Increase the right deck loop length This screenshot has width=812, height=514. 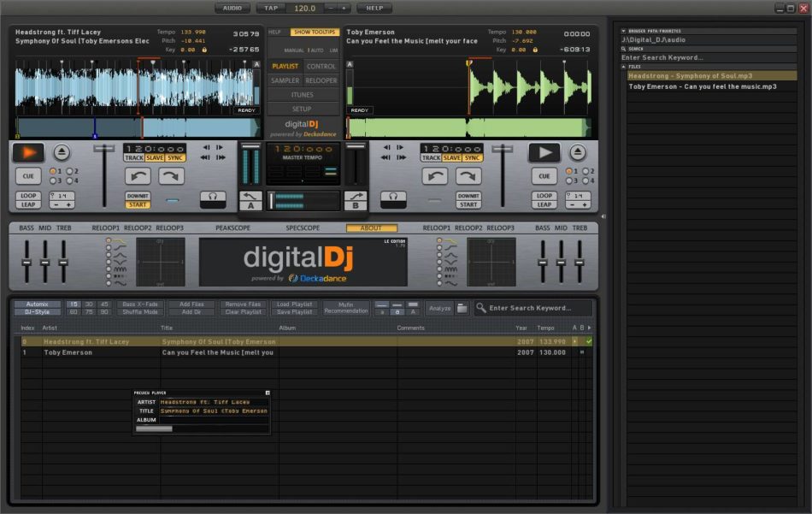point(585,204)
